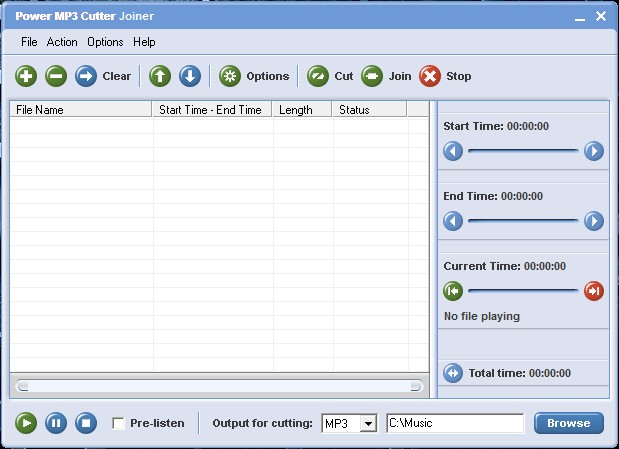
Task: Click the Status column header
Action: click(x=369, y=109)
